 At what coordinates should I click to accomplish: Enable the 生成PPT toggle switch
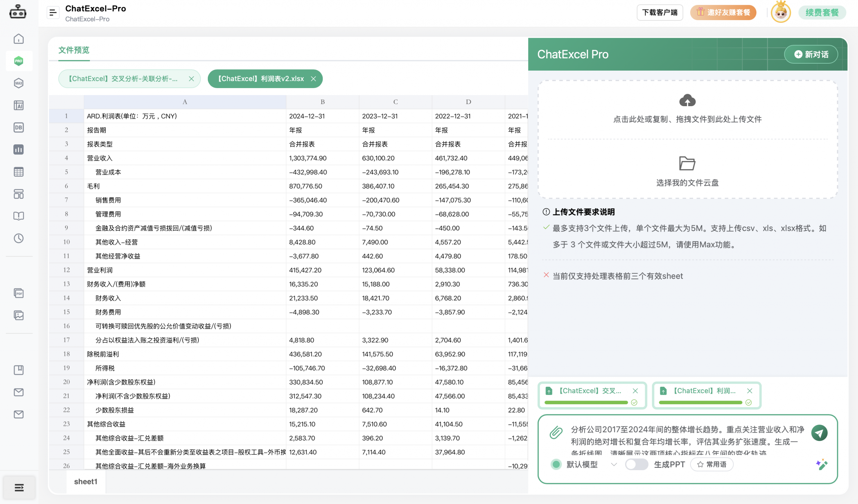636,464
